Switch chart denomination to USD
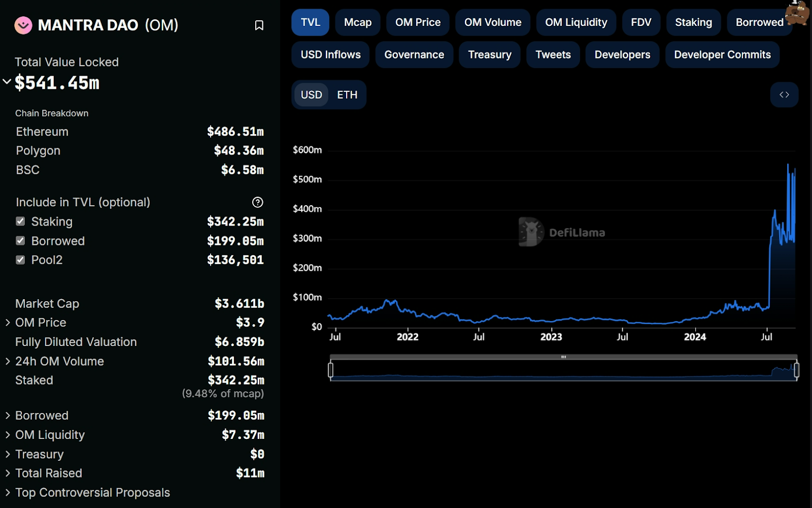Screen dimensions: 812x508 [x=311, y=95]
